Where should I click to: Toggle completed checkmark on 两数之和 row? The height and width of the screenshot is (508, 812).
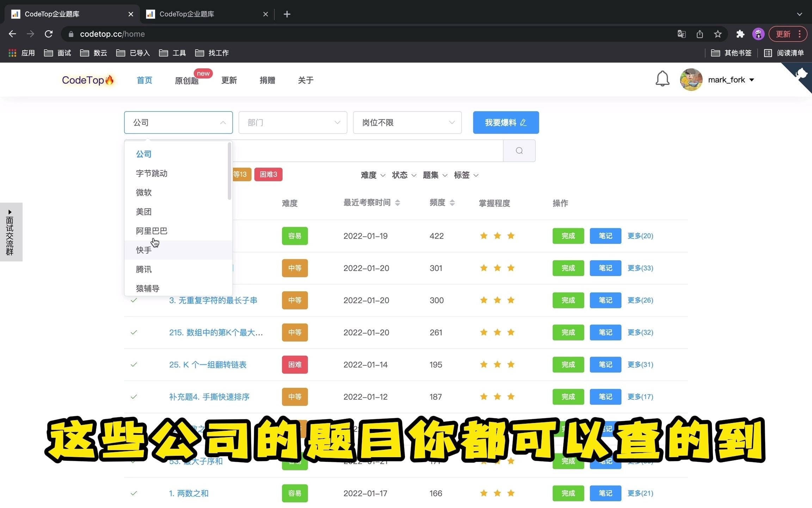click(x=134, y=493)
